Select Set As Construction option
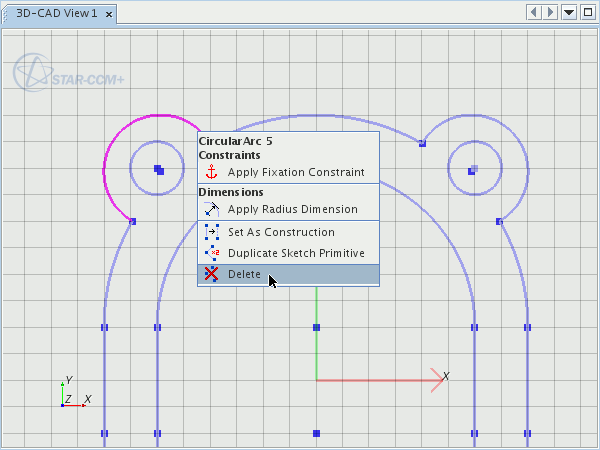Viewport: 600px width, 450px height. click(x=281, y=232)
